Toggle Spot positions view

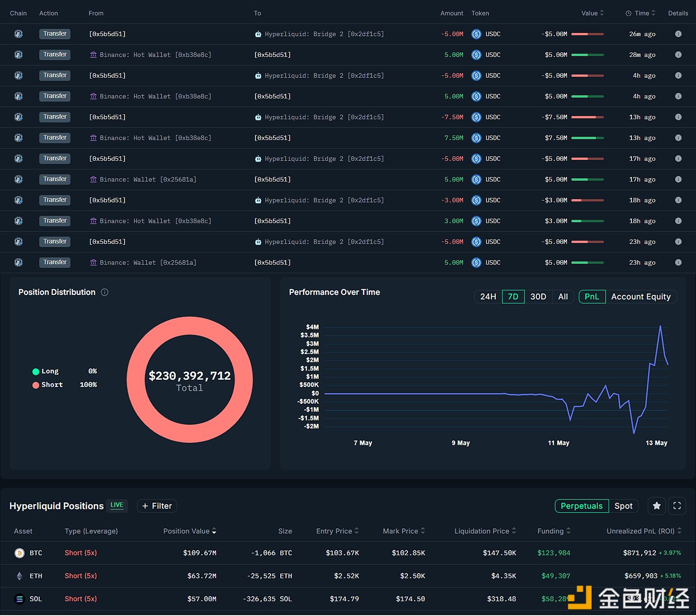(x=623, y=506)
